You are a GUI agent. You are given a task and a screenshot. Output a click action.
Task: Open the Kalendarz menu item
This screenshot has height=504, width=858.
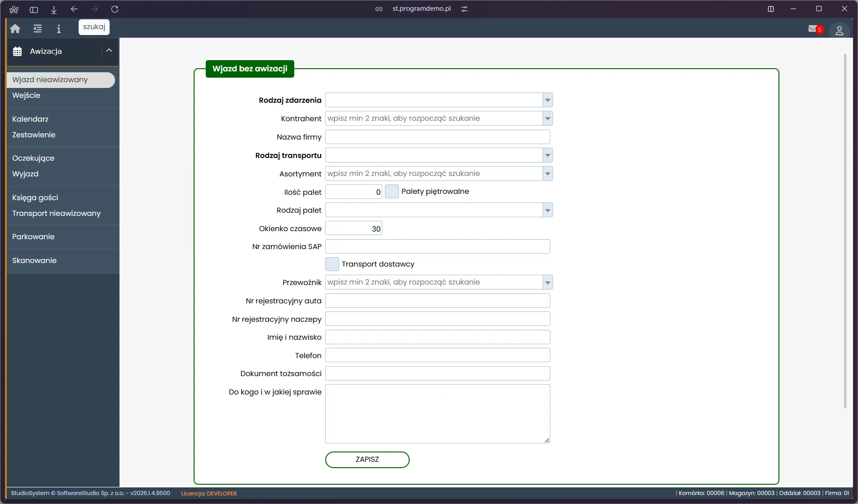[30, 119]
